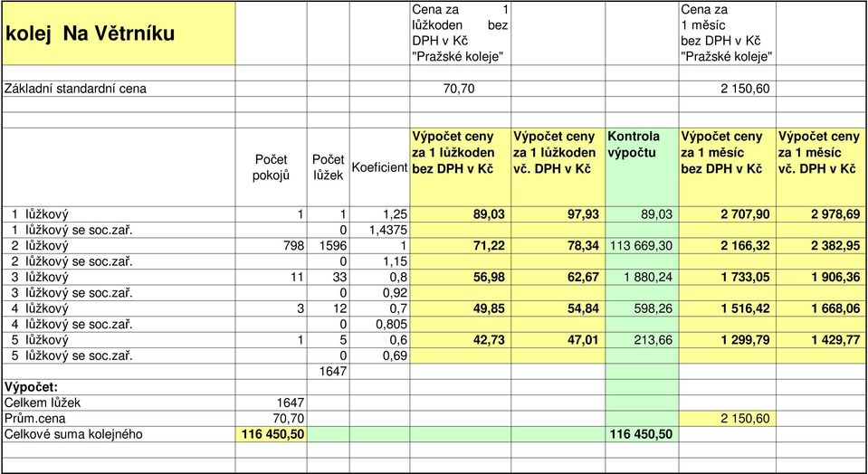The image size is (868, 474).
Task: Select monthly price cell 2 166,32
Action: (728, 245)
